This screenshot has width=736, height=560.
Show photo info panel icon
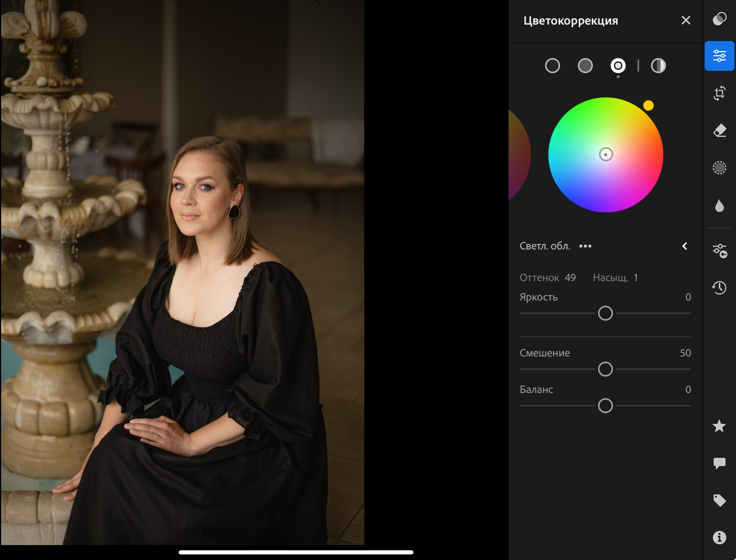point(719,537)
